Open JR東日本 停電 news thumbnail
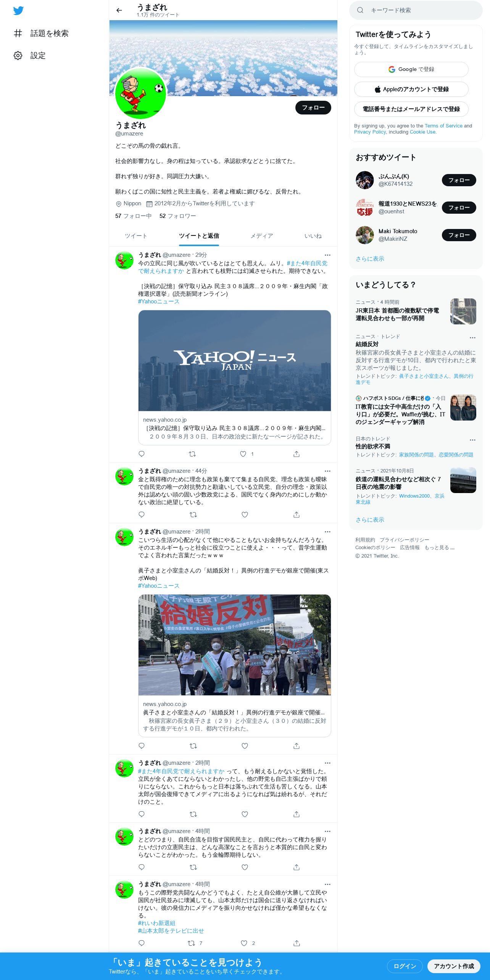 [463, 311]
